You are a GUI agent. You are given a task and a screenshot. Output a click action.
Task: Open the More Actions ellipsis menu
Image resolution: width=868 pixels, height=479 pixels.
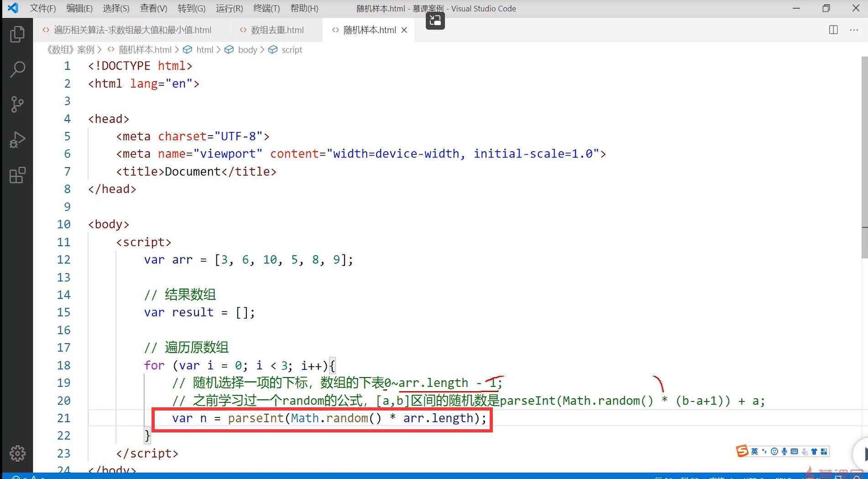[x=854, y=30]
